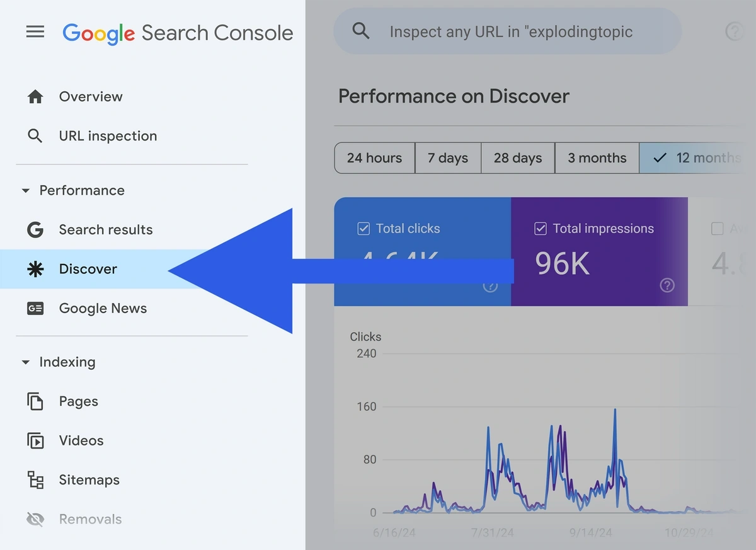This screenshot has height=550, width=756.
Task: Select Discover in the sidebar
Action: [x=88, y=269]
